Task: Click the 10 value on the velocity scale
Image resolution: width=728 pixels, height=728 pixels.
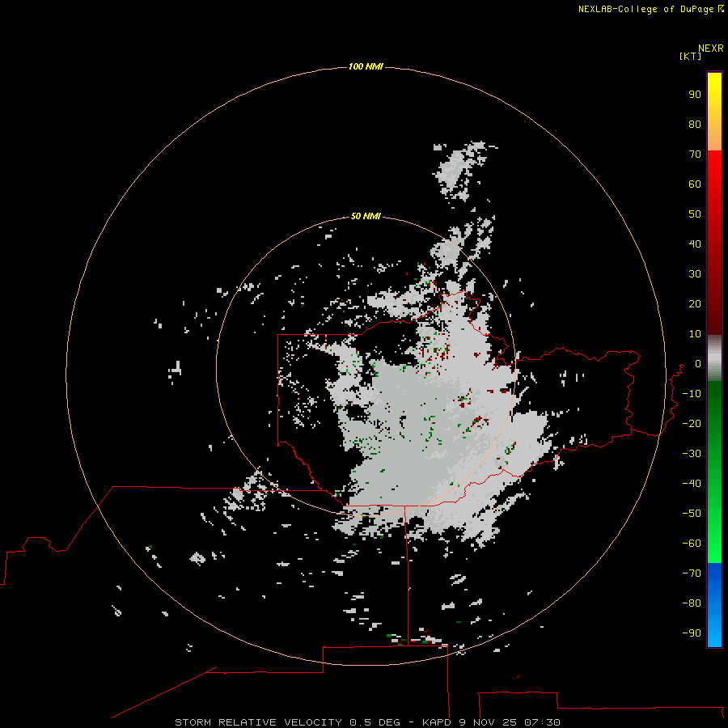Action: 695,334
